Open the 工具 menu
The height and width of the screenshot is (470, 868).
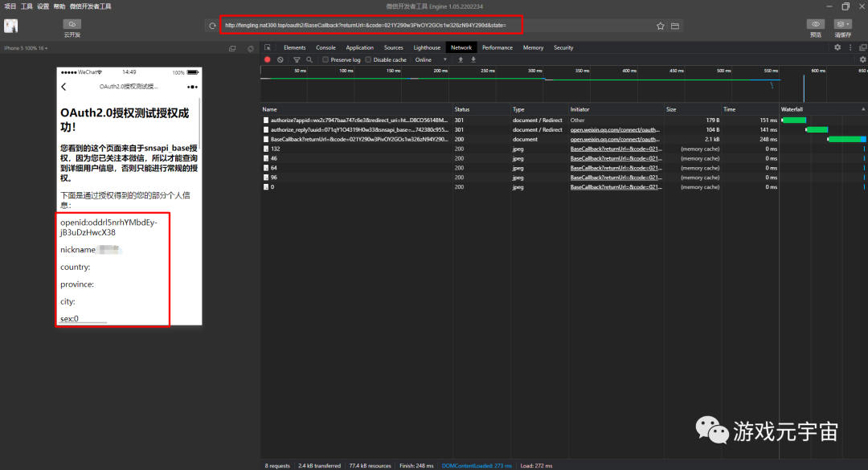(27, 6)
